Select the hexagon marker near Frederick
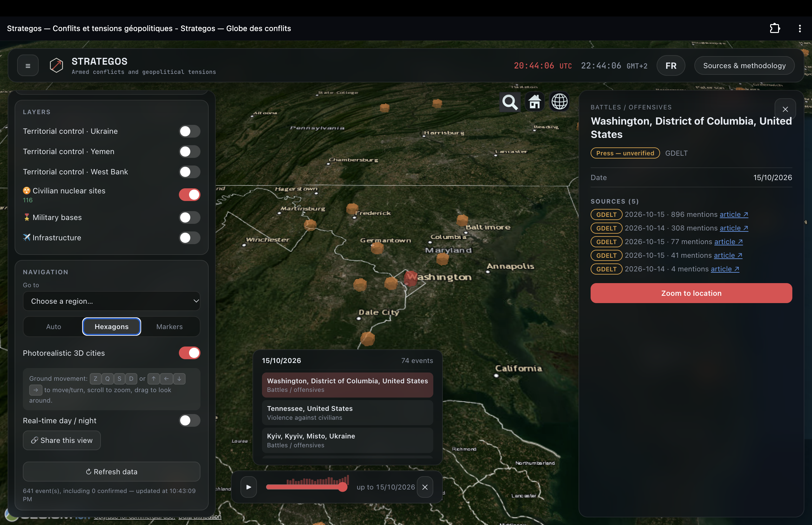This screenshot has height=525, width=812. coord(352,209)
